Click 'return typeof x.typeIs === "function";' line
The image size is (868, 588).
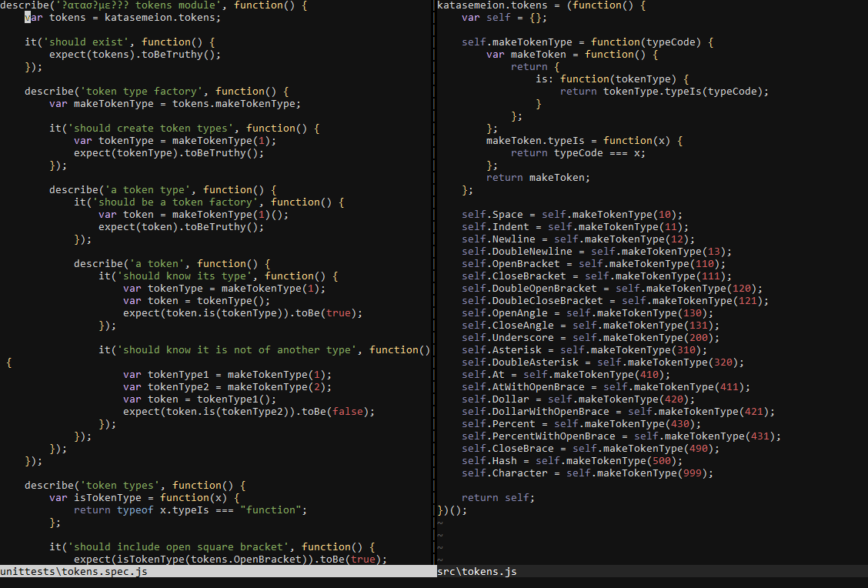click(x=190, y=510)
